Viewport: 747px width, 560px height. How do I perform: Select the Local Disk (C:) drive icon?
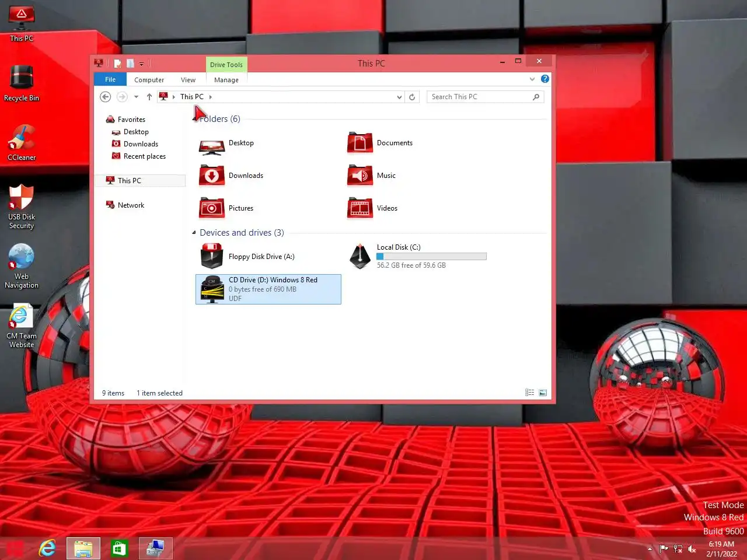pyautogui.click(x=360, y=256)
